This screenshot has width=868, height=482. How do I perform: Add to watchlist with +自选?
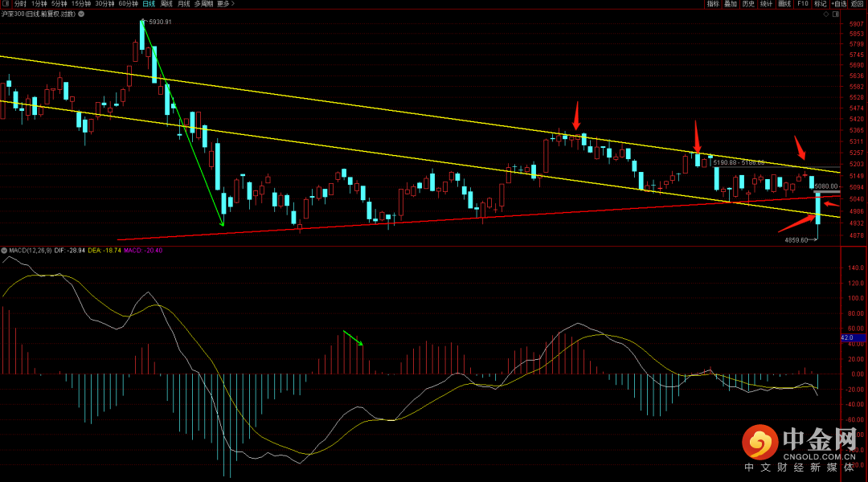pyautogui.click(x=838, y=3)
